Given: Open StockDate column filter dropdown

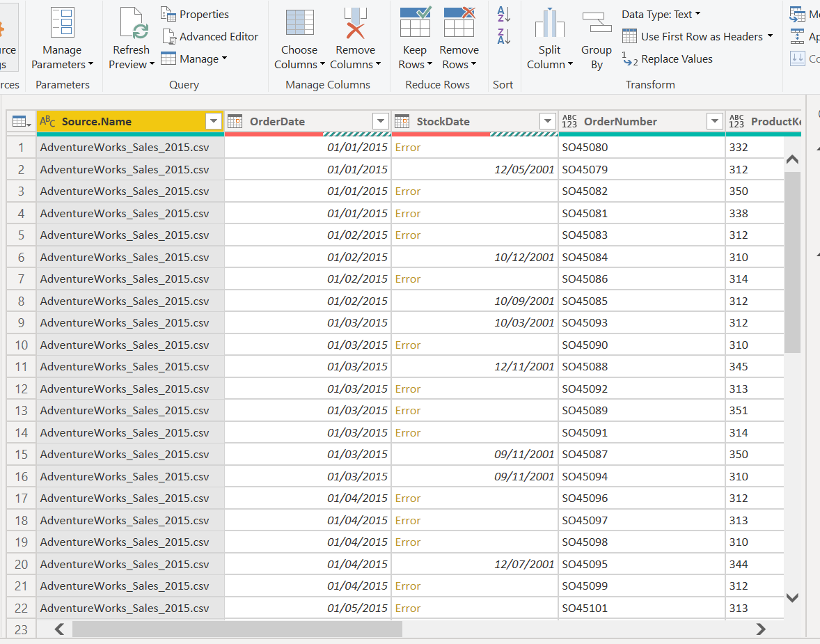Looking at the screenshot, I should point(548,121).
